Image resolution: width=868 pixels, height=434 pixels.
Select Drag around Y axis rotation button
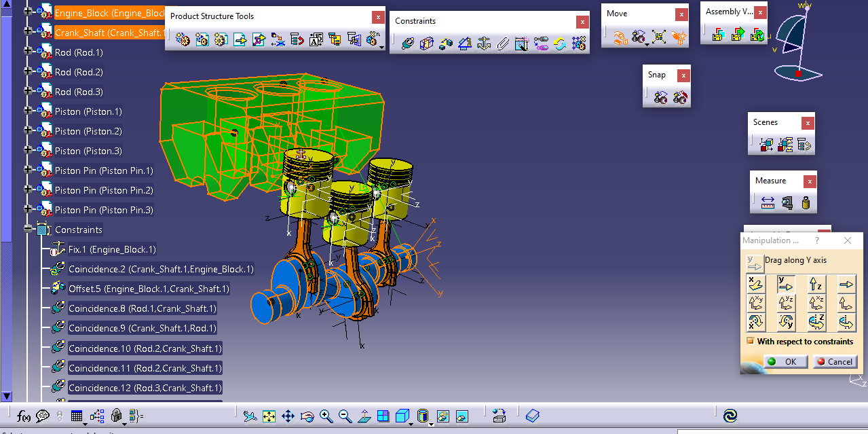click(x=787, y=321)
